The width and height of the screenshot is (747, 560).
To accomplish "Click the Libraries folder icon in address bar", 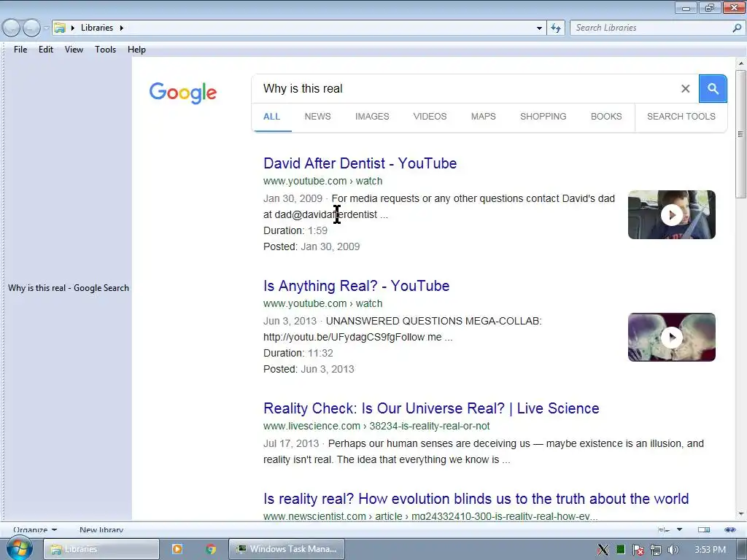I will [x=60, y=28].
